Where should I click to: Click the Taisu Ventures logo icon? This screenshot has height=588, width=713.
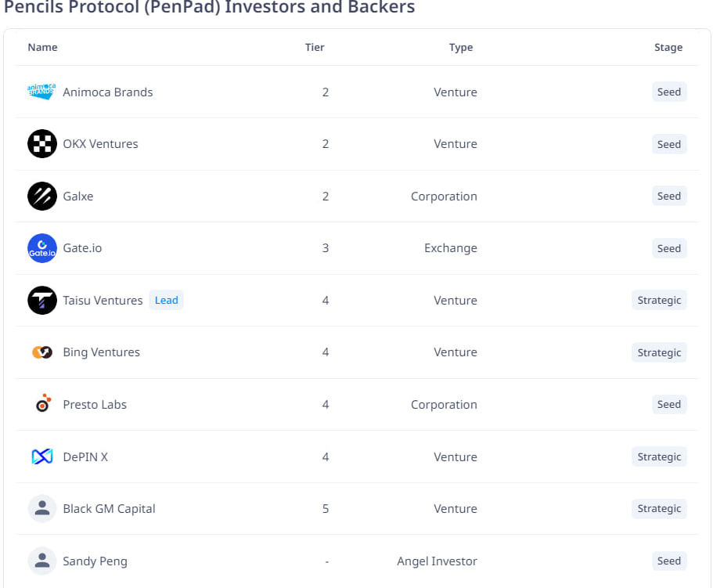coord(41,300)
